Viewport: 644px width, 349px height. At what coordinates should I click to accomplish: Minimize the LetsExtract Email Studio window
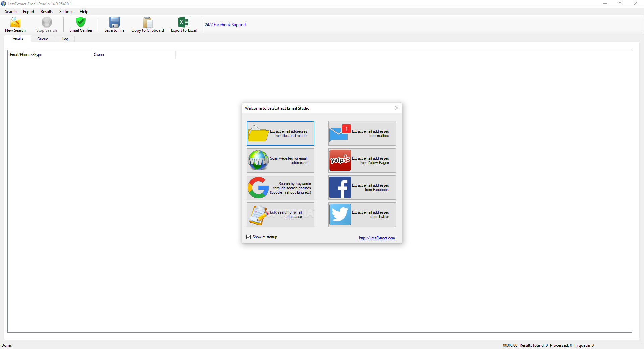click(x=605, y=4)
